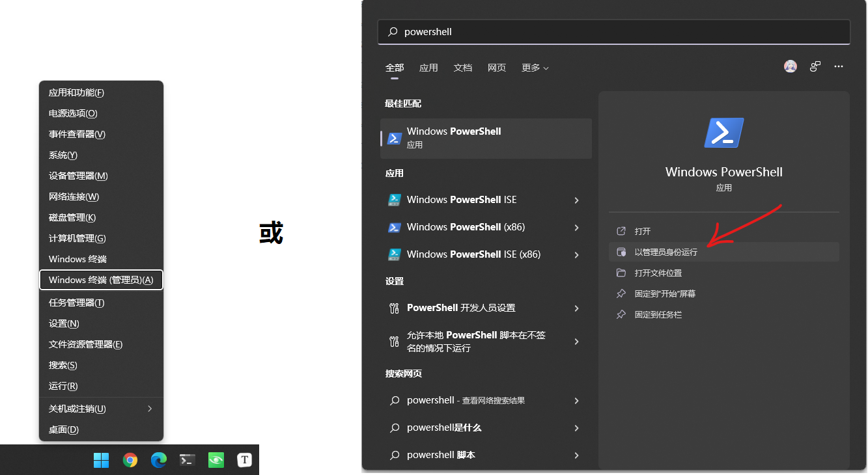Screen dimensions: 868x475
Task: Click the Windows PowerShell ISE (x86) icon
Action: pyautogui.click(x=394, y=254)
